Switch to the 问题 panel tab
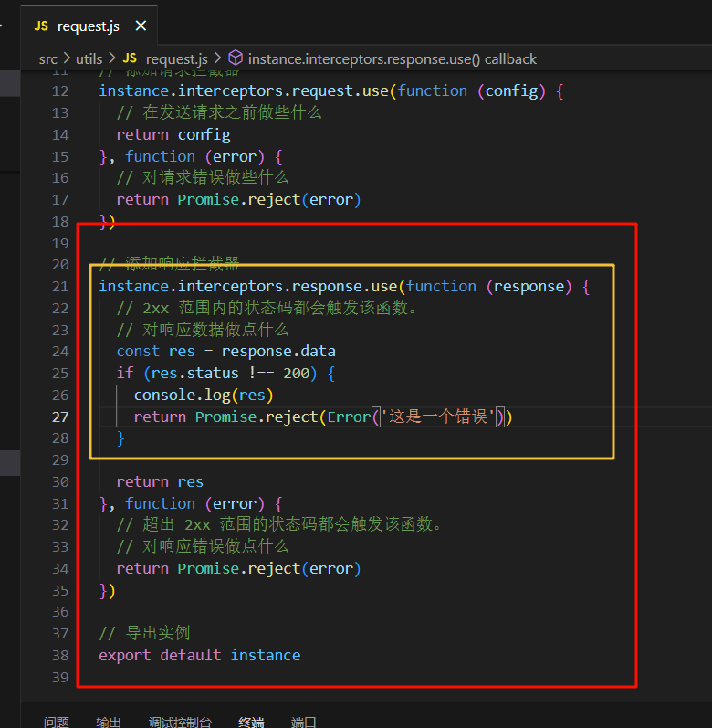 (57, 722)
